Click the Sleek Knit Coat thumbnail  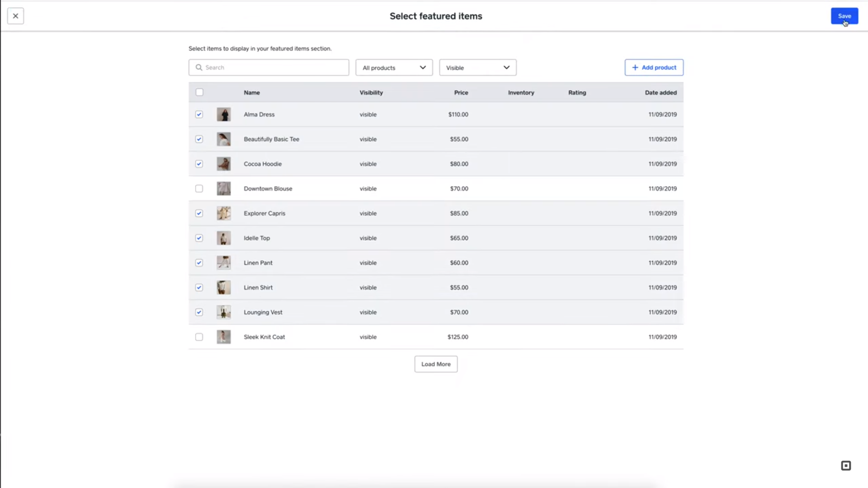(223, 337)
